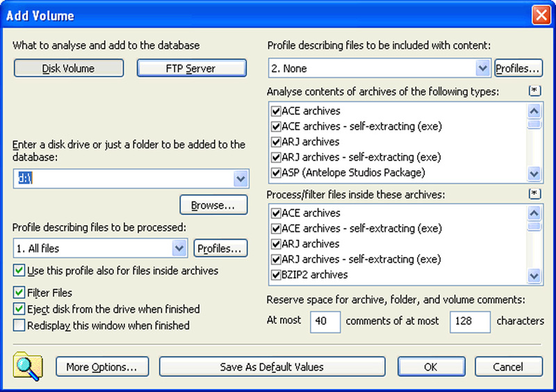
Task: Select Disk Volume source button
Action: click(69, 68)
